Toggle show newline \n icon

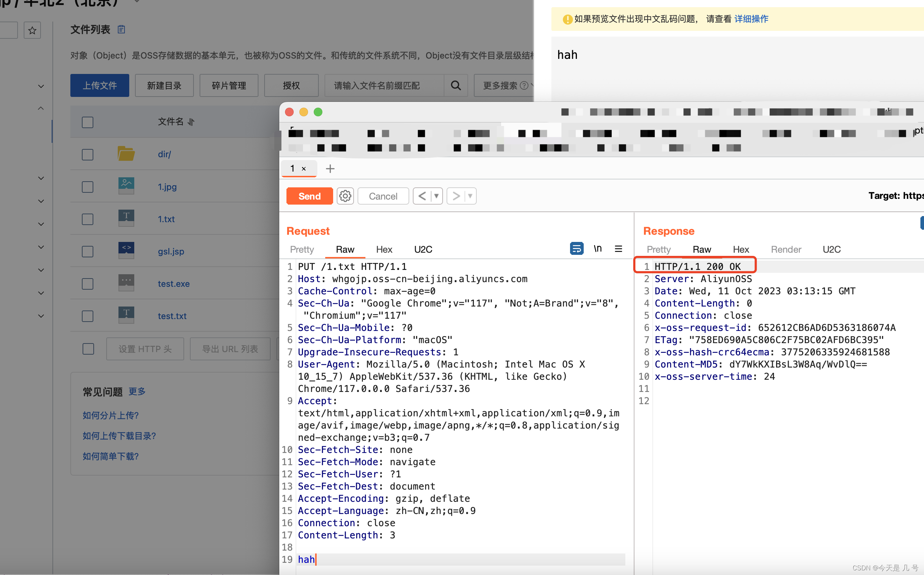click(598, 249)
